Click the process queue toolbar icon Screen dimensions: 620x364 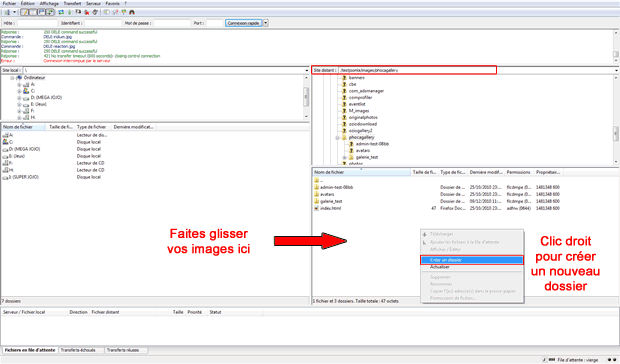[x=70, y=12]
